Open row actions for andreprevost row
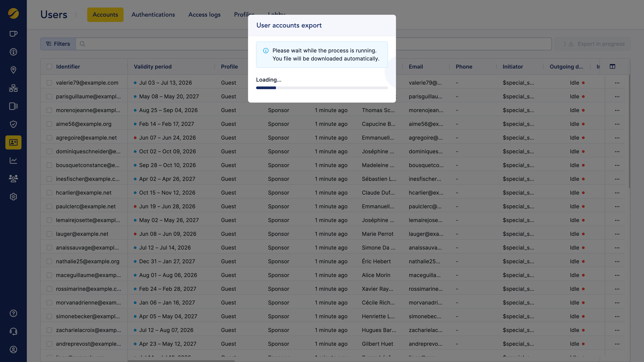 pos(617,344)
